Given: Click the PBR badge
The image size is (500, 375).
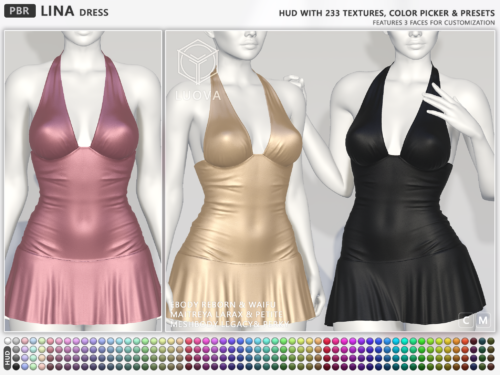Looking at the screenshot, I should click(20, 11).
